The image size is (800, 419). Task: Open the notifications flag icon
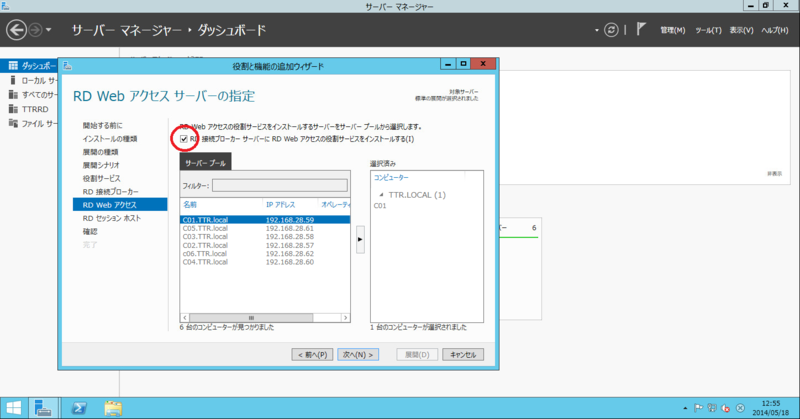pos(641,30)
